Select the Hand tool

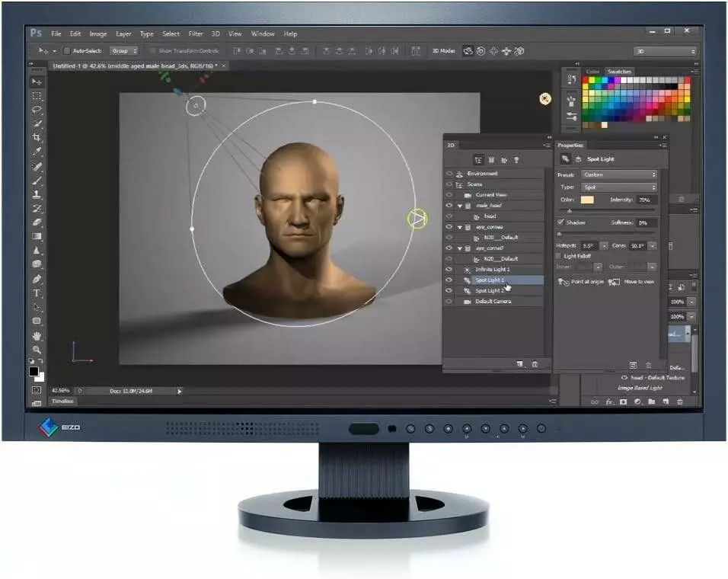pos(37,336)
